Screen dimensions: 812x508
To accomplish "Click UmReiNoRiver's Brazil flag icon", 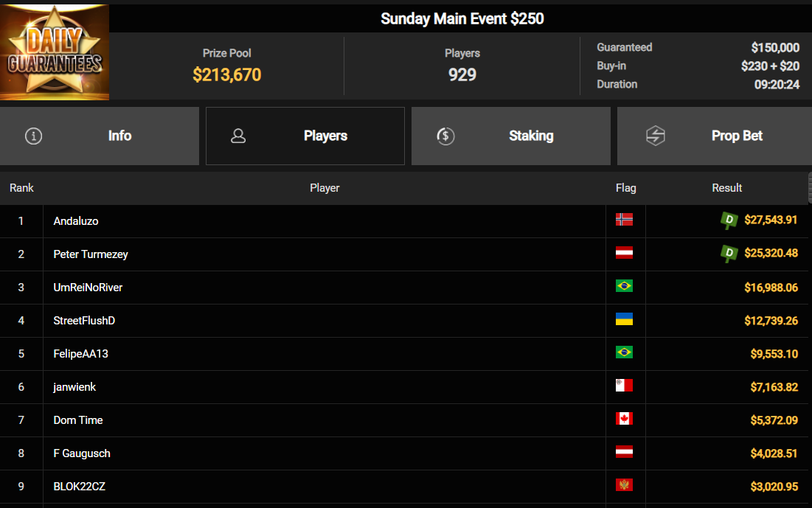I will [624, 286].
